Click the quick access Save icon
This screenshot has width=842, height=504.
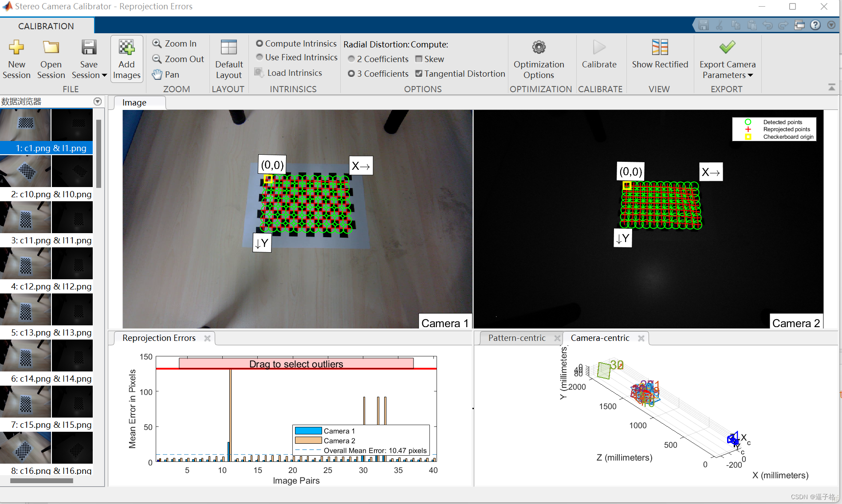(x=704, y=25)
